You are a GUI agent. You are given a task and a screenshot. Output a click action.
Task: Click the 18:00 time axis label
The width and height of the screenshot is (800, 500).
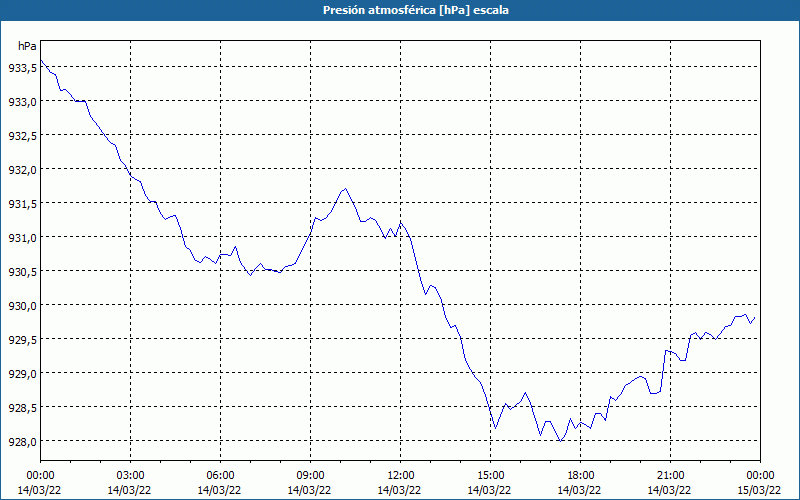[x=581, y=476]
